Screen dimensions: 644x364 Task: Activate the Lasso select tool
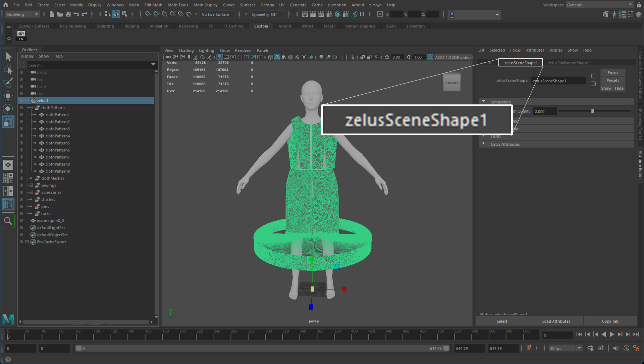(x=8, y=69)
